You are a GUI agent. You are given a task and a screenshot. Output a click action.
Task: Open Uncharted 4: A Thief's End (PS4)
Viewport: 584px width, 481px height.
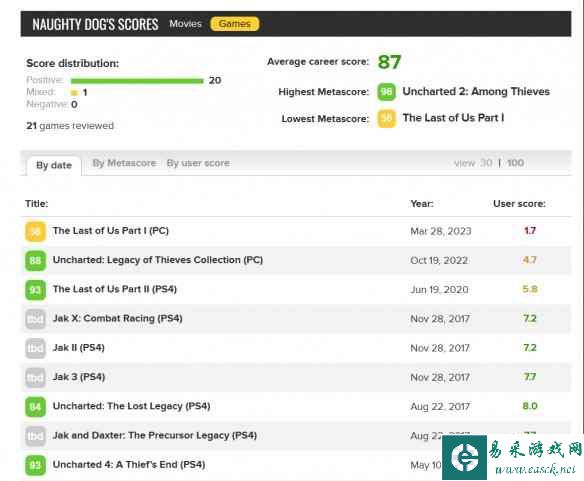pyautogui.click(x=129, y=465)
